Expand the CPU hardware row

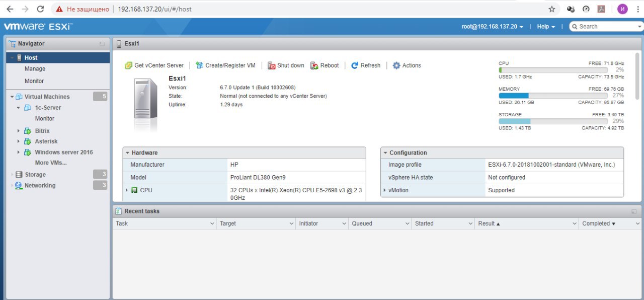[127, 190]
